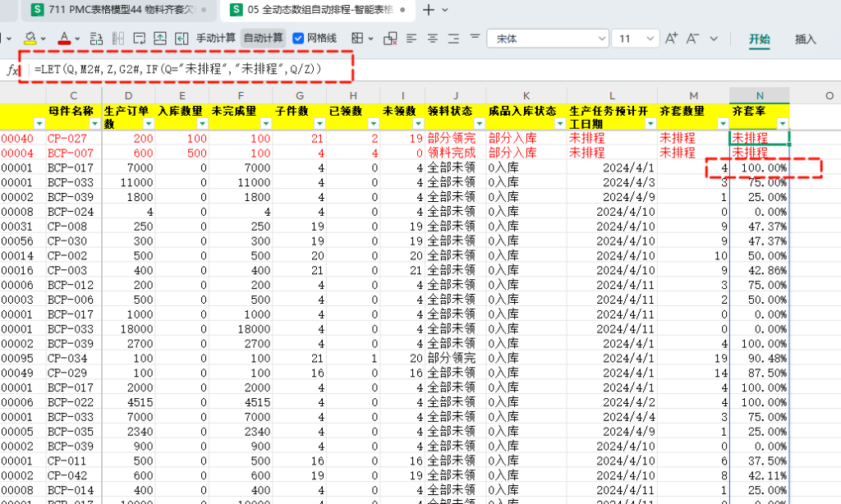
Task: Click the boxed up-arrow icon
Action: click(x=160, y=38)
